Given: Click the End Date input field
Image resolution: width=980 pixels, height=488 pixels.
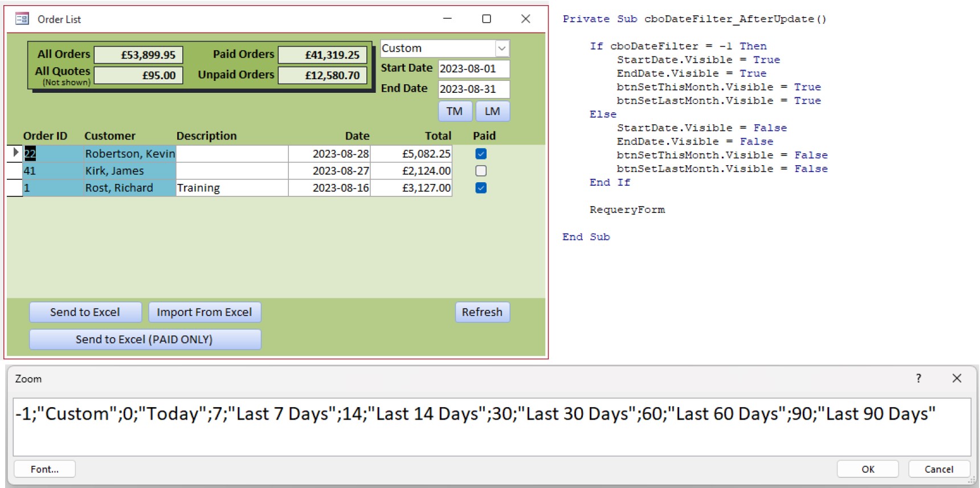Looking at the screenshot, I should [473, 89].
